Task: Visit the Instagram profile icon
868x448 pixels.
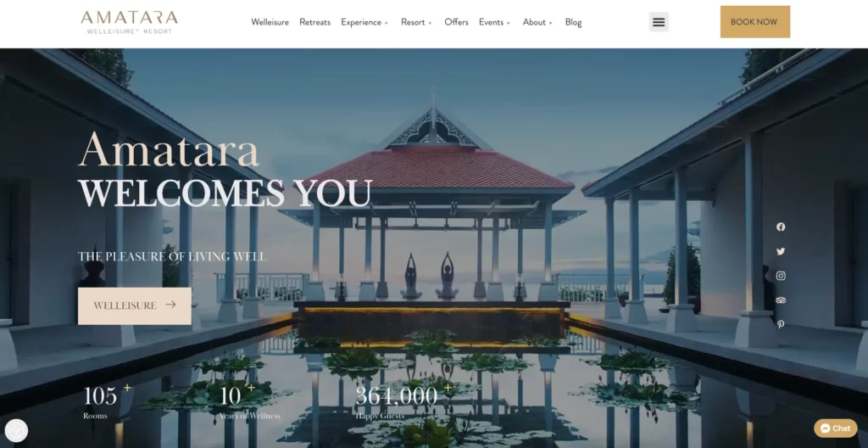Action: [781, 276]
